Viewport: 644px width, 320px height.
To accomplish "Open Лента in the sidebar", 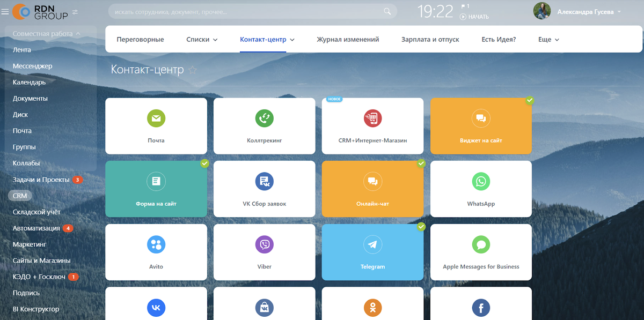I will pos(22,50).
